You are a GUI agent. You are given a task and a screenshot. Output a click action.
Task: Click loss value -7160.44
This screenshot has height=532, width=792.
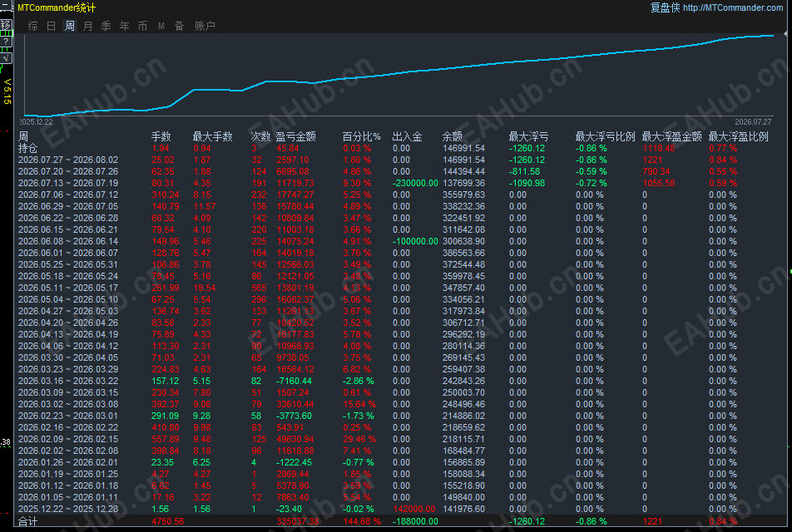point(294,381)
